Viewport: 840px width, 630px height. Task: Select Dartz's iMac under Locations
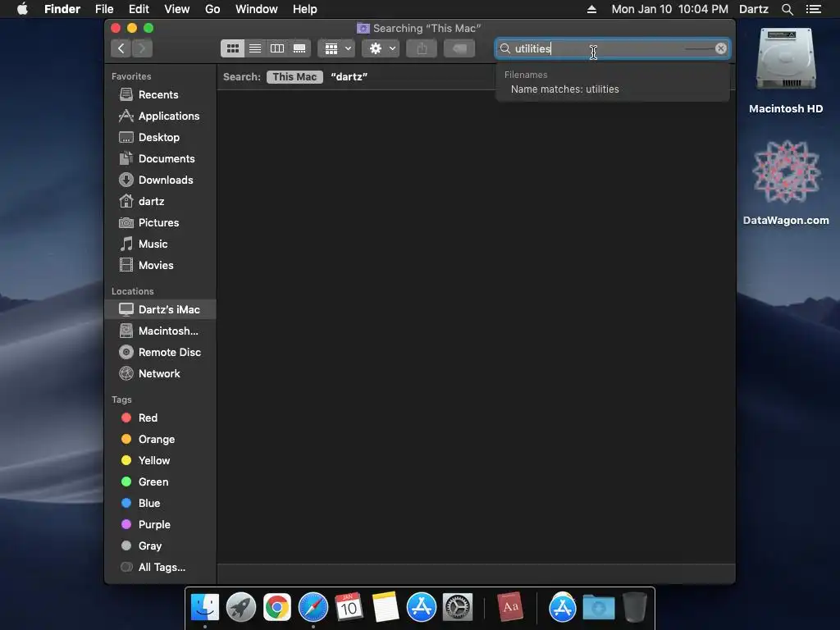pyautogui.click(x=160, y=309)
